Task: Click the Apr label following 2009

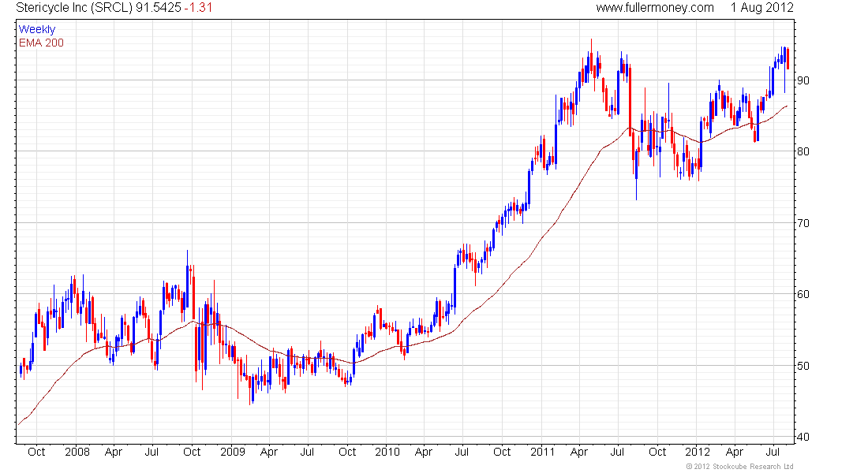Action: point(269,452)
